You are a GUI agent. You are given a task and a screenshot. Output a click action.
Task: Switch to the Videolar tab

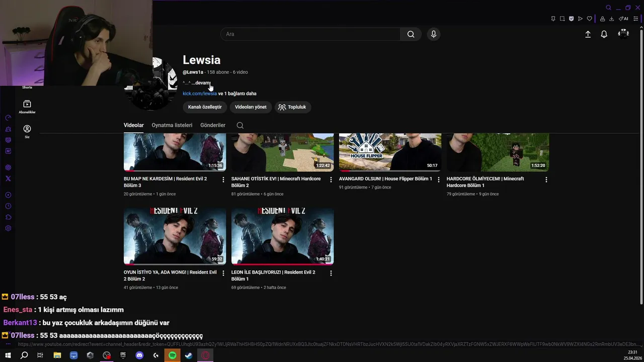click(134, 125)
